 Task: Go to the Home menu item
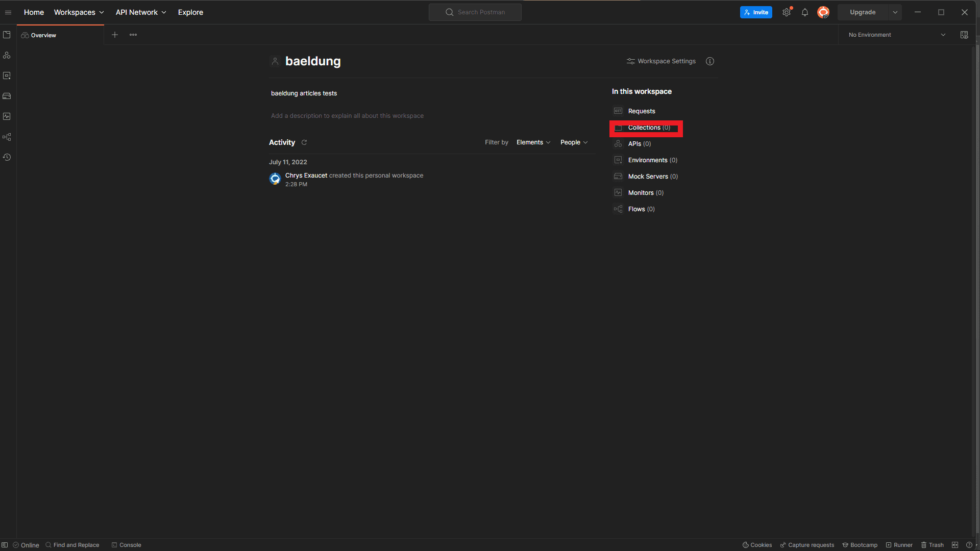[x=34, y=12]
